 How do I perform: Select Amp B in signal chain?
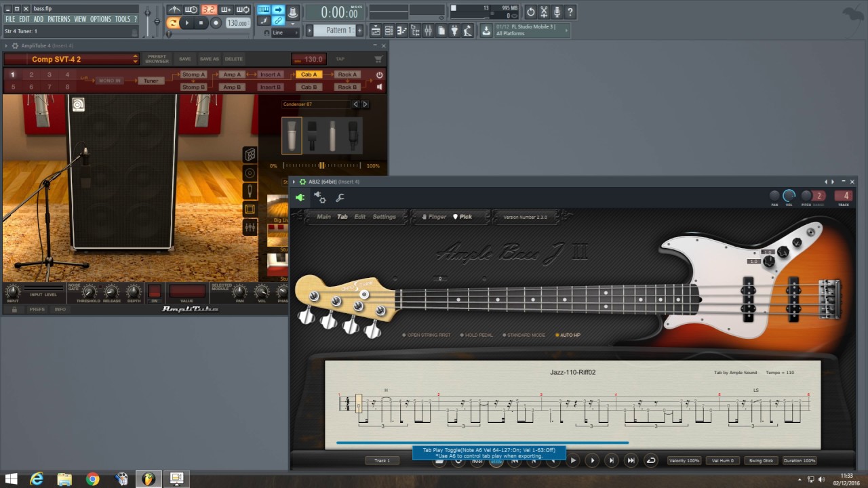(x=232, y=87)
